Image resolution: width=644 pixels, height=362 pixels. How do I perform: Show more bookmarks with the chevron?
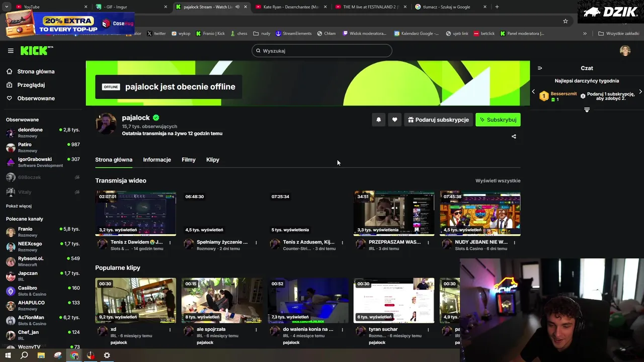coord(585,34)
